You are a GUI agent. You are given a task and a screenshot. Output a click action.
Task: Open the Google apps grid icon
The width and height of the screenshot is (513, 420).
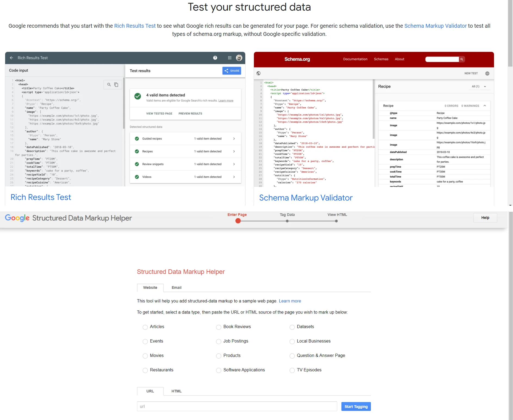coord(230,58)
